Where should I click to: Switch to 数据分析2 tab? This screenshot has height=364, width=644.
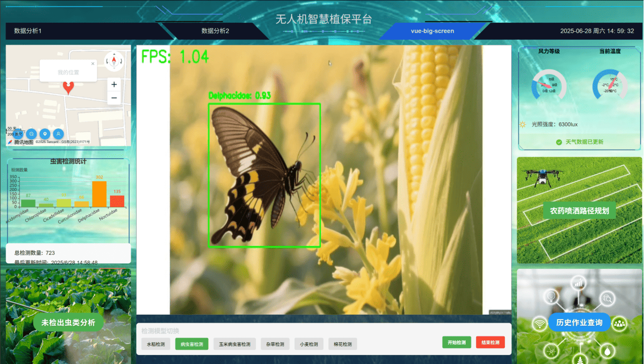pos(215,31)
